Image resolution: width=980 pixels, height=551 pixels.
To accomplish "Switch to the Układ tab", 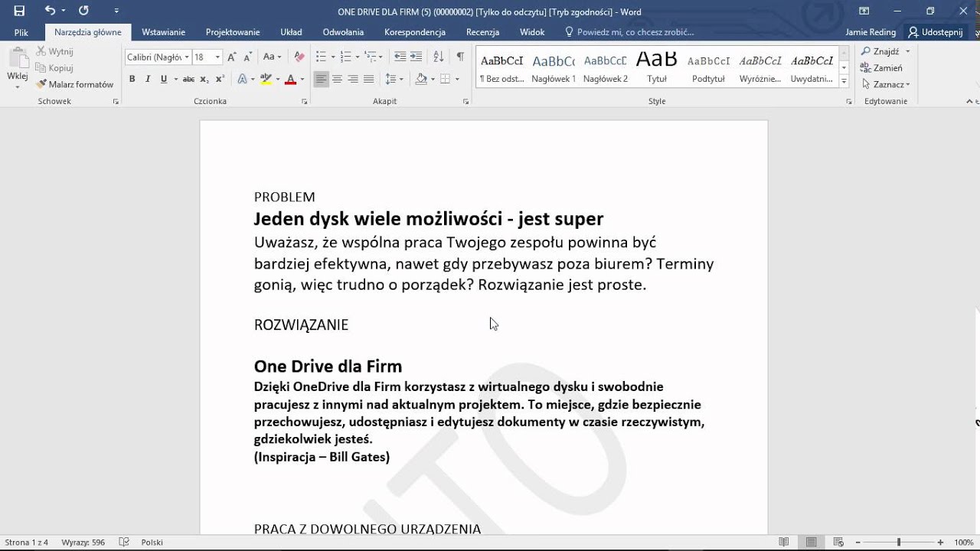I will [291, 32].
